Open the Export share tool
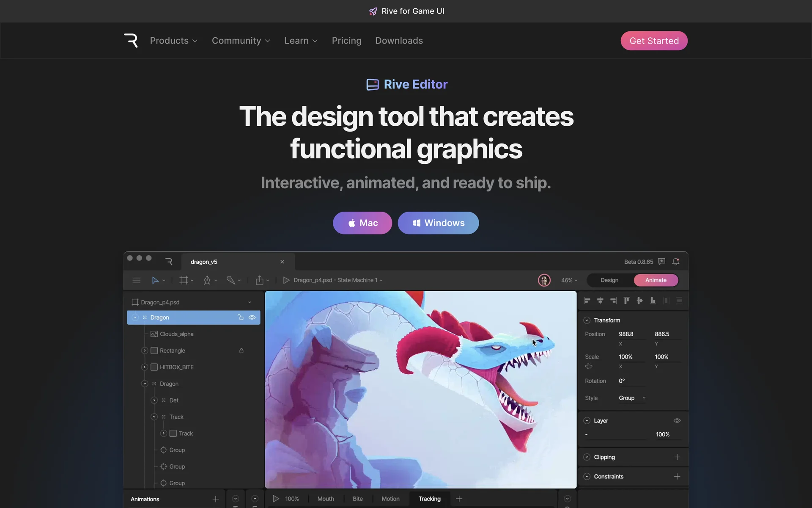The image size is (812, 508). pyautogui.click(x=260, y=280)
